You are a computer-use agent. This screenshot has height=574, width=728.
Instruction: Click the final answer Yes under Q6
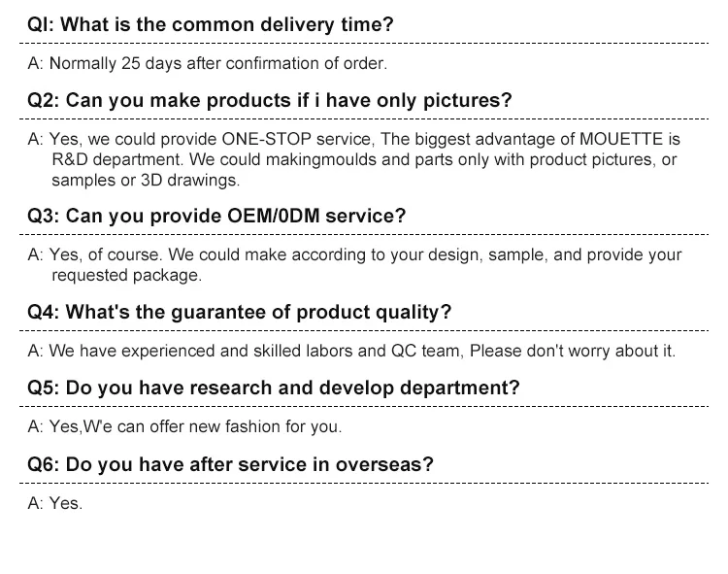coord(55,503)
